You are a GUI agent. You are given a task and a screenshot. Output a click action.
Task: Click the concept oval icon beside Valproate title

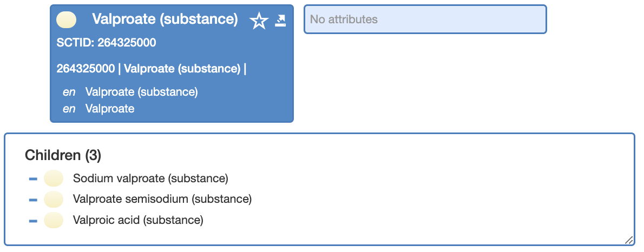click(66, 19)
